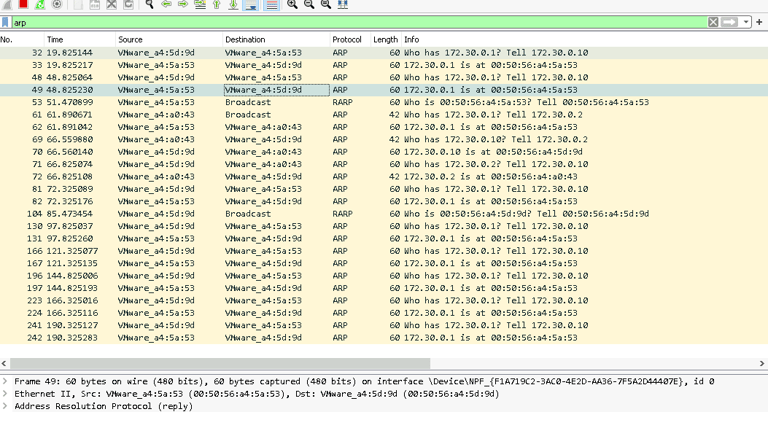
Task: Zoom in on the packet text
Action: [x=292, y=4]
